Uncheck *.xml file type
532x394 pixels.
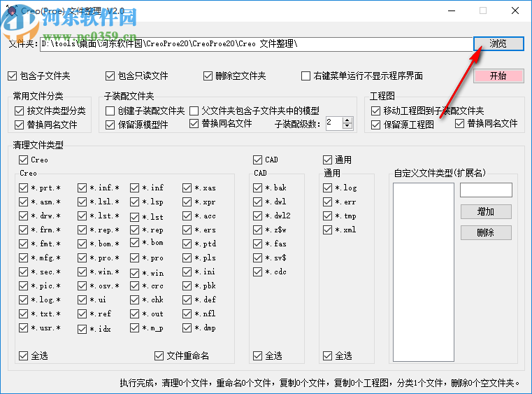tap(327, 230)
